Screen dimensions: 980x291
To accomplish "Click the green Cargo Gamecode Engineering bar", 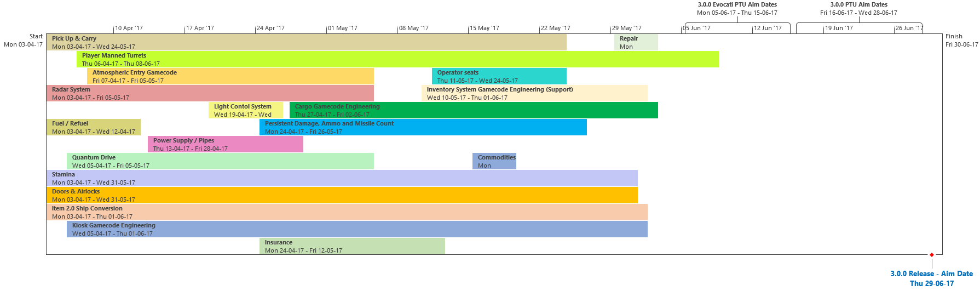I will click(x=474, y=110).
